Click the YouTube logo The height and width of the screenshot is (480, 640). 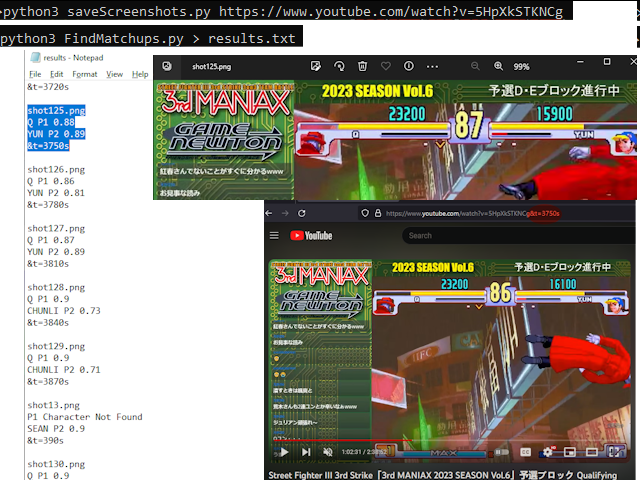pyautogui.click(x=311, y=236)
